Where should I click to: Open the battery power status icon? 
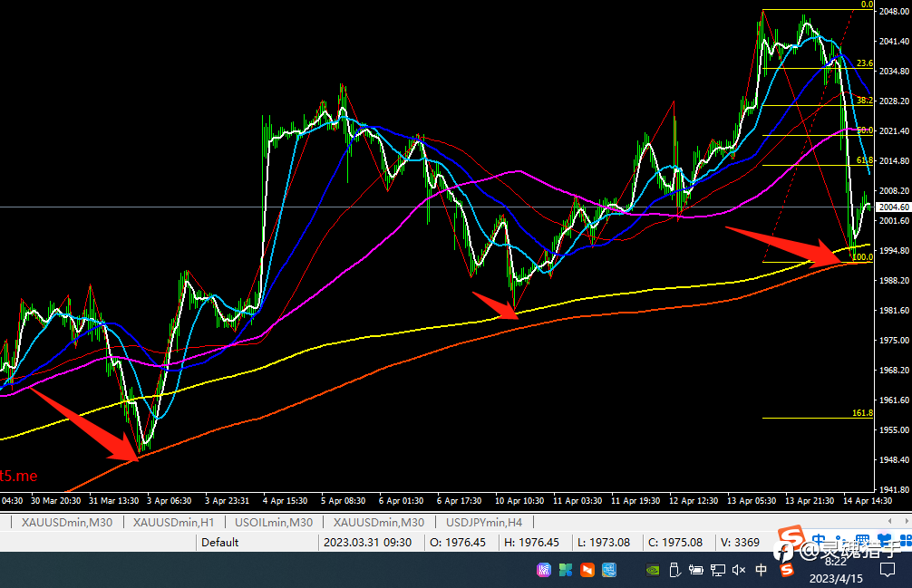(695, 570)
